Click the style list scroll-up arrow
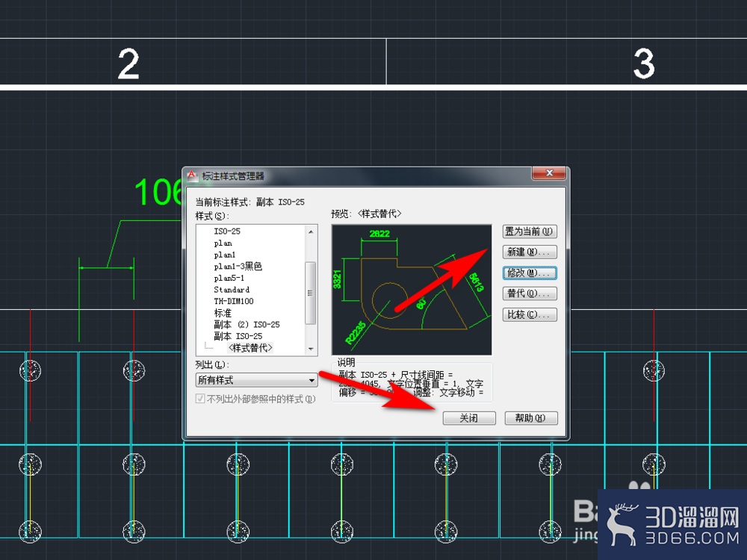Viewport: 747px width, 560px height. click(x=311, y=231)
